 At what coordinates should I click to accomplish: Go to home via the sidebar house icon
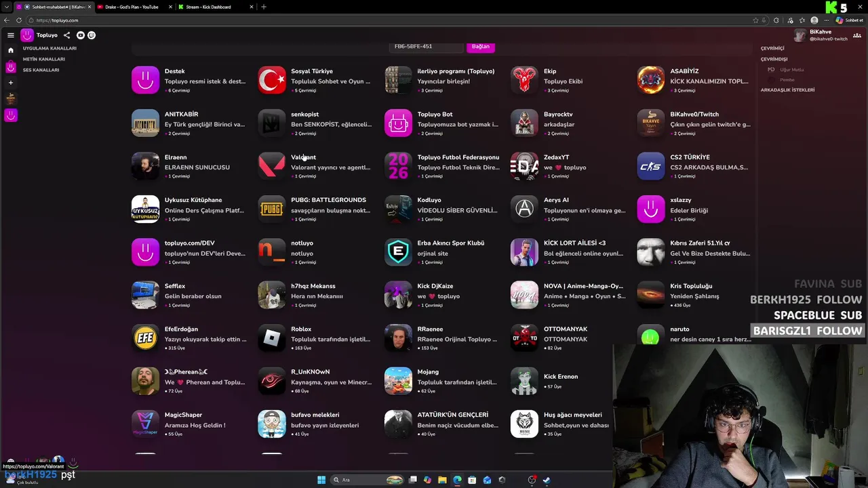tap(11, 50)
